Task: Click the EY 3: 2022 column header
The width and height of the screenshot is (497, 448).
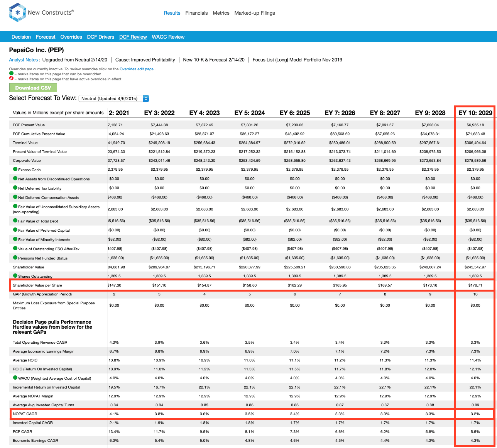Action: [x=159, y=113]
